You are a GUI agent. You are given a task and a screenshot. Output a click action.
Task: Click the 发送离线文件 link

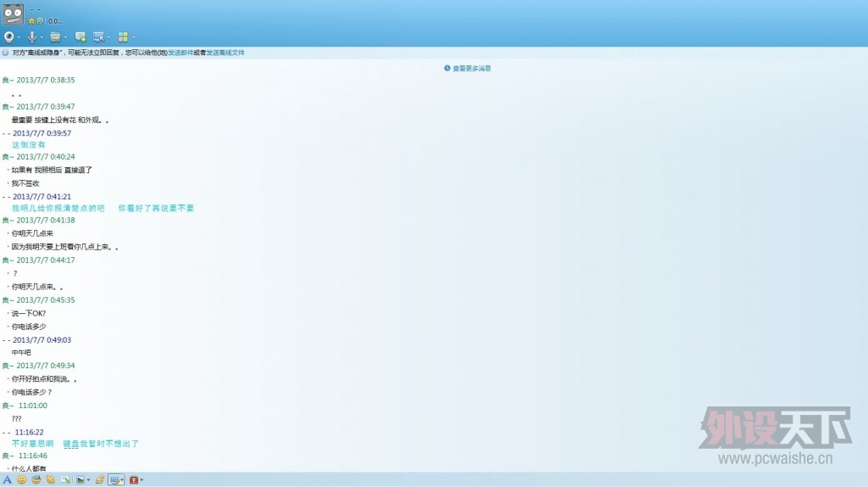pos(225,53)
